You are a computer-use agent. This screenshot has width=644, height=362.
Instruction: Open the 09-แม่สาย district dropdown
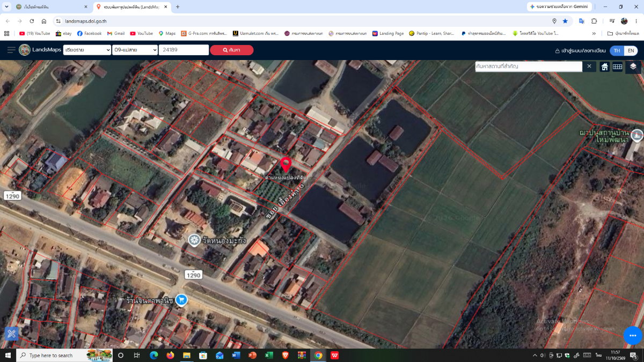coord(135,50)
